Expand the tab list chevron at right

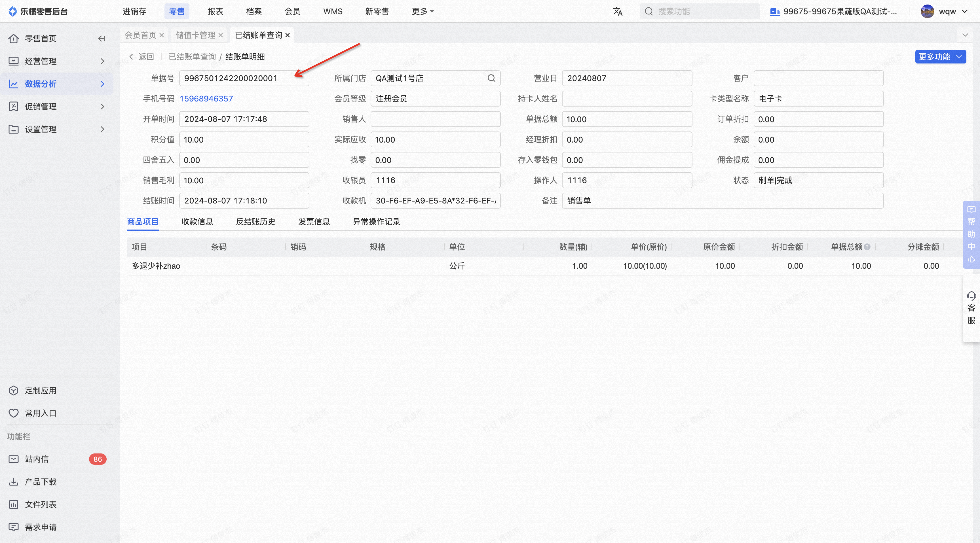click(x=965, y=35)
